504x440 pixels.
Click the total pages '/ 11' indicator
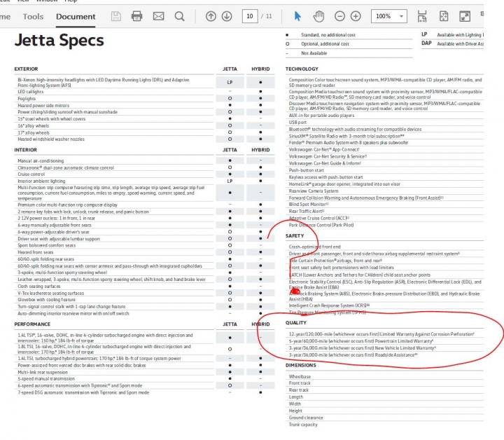tap(267, 16)
